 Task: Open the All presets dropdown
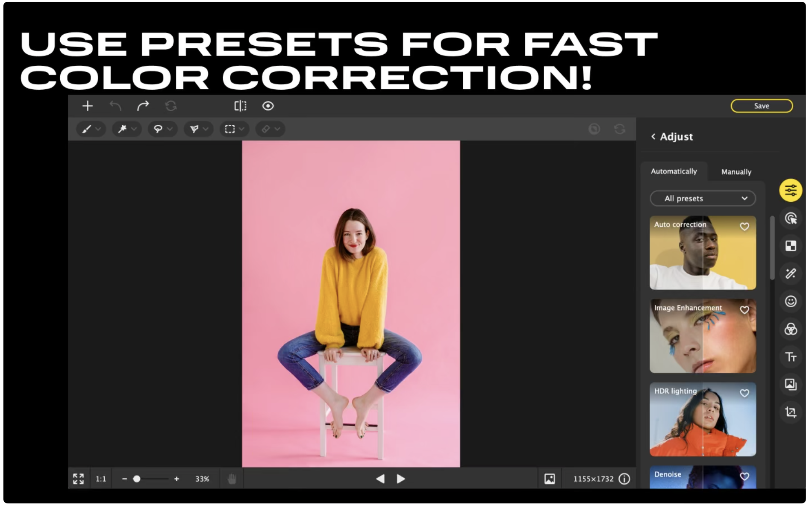pyautogui.click(x=703, y=198)
